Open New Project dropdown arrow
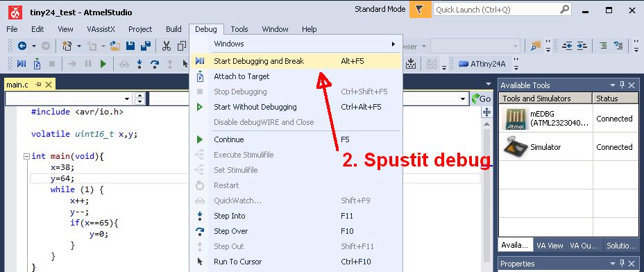Screen dimensions: 644x272 [79, 46]
